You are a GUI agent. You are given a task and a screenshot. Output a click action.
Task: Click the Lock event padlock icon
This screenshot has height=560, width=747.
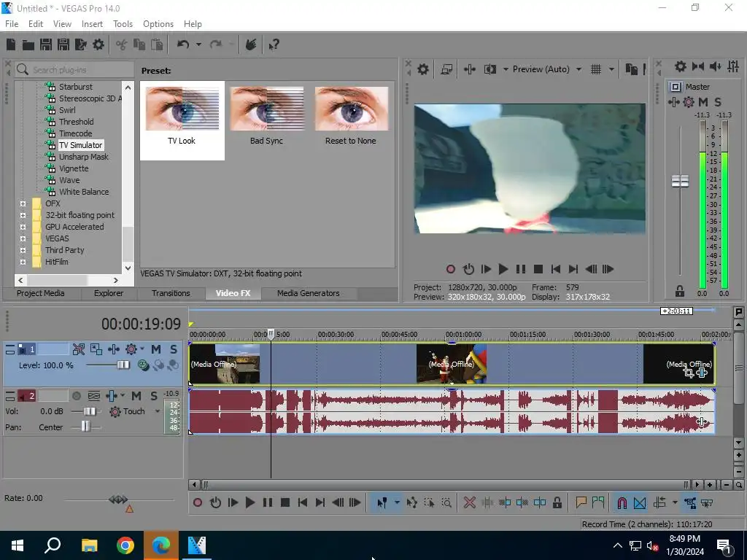557,502
